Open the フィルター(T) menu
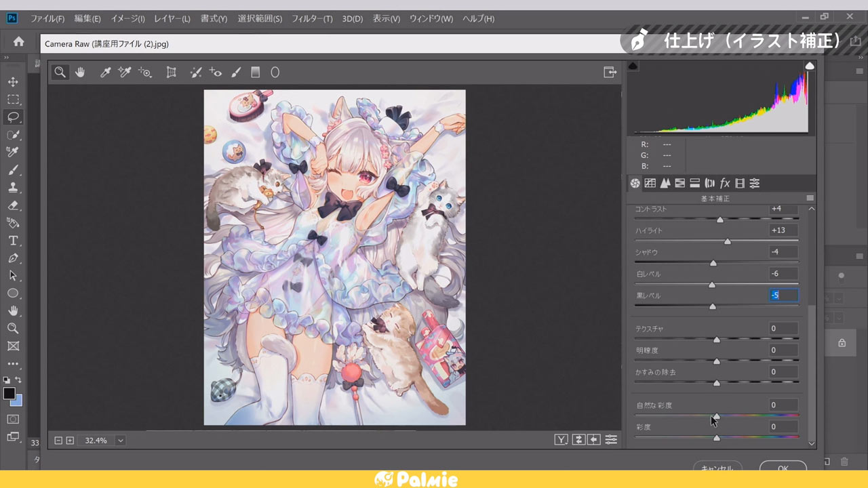Viewport: 868px width, 488px height. 312,19
